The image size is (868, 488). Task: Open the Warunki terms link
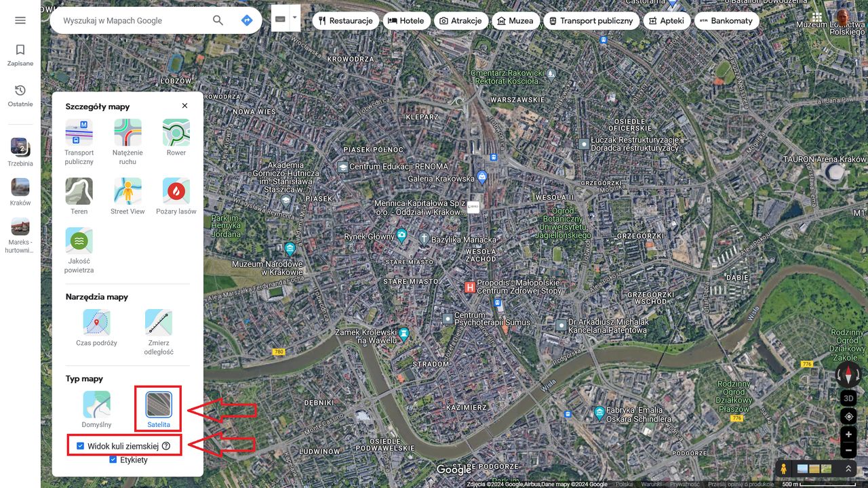coord(651,484)
